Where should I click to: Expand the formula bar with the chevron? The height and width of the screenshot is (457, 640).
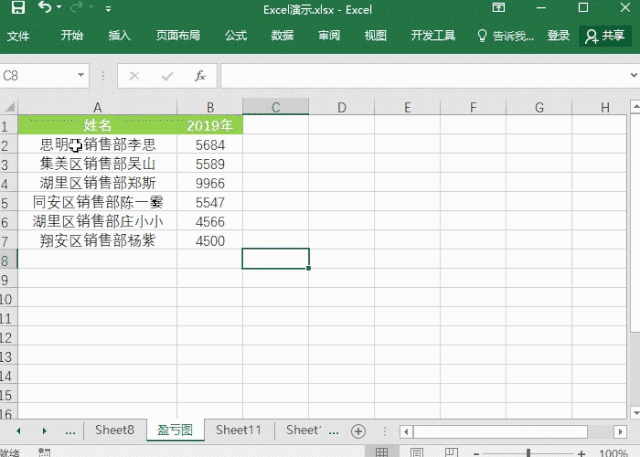click(633, 75)
